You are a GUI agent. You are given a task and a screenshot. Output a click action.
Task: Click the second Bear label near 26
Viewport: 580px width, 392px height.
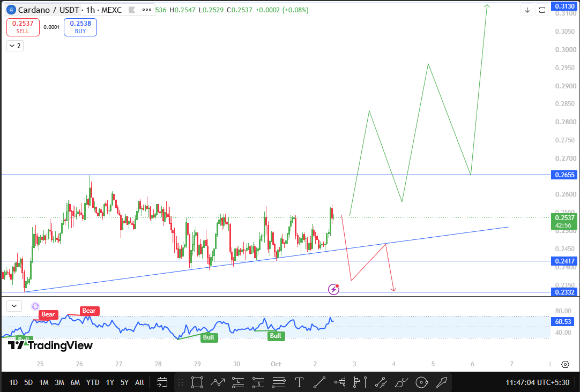[x=89, y=311]
